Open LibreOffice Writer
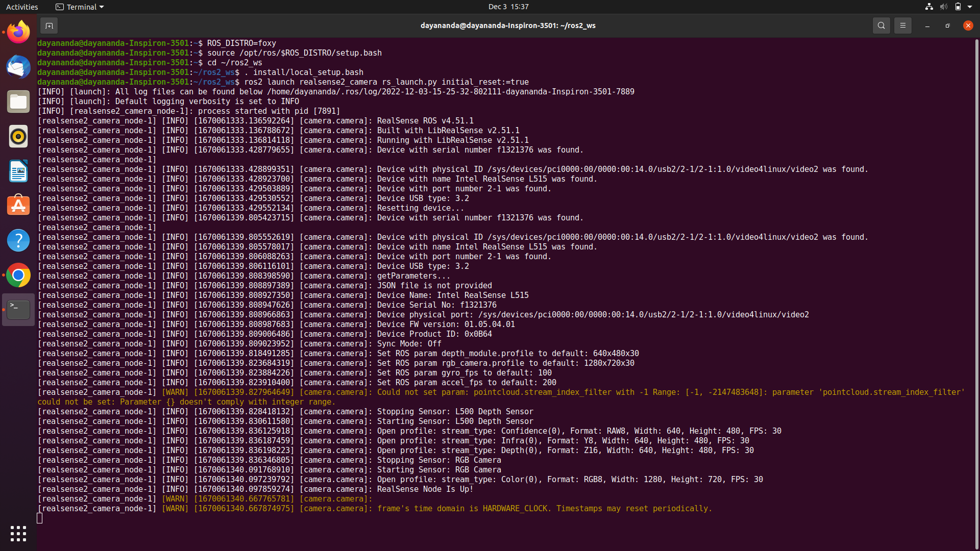Viewport: 980px width, 551px height. pyautogui.click(x=18, y=171)
